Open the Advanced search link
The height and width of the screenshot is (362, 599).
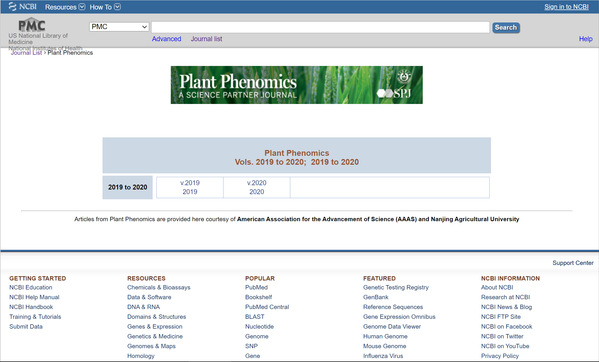pos(166,39)
